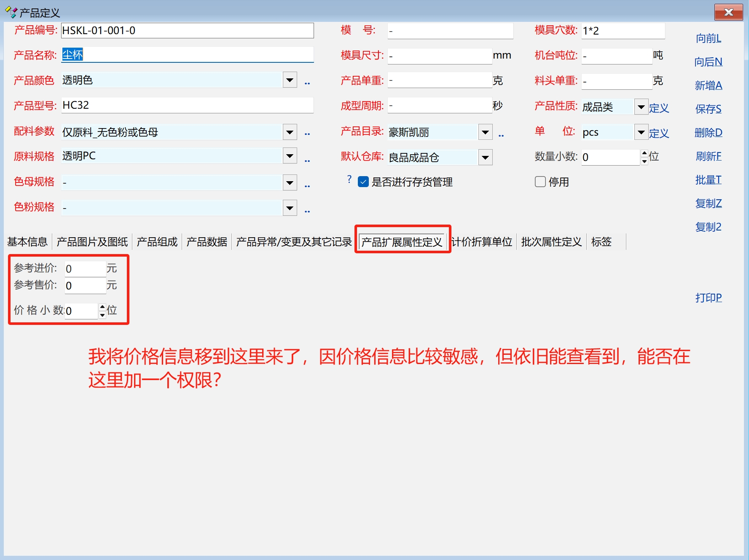The width and height of the screenshot is (749, 560).
Task: Increase the 数量小数 stepper value
Action: [x=644, y=153]
